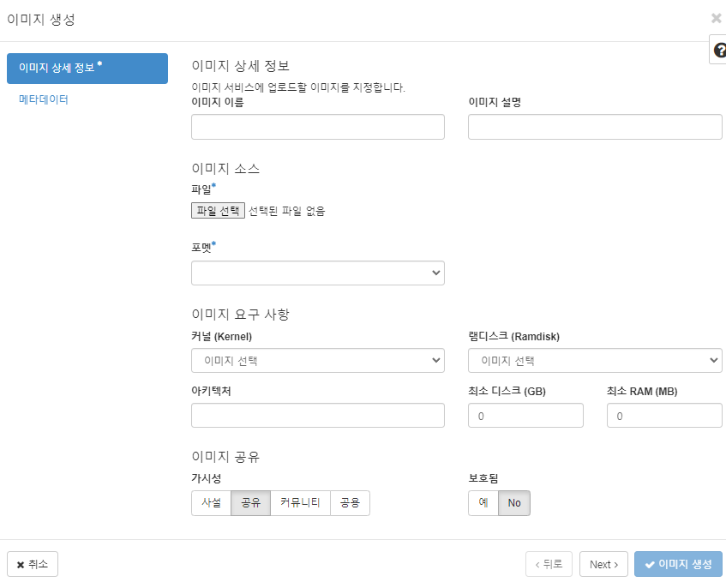Image resolution: width=726 pixels, height=588 pixels.
Task: Set visibility to 공용
Action: [350, 503]
